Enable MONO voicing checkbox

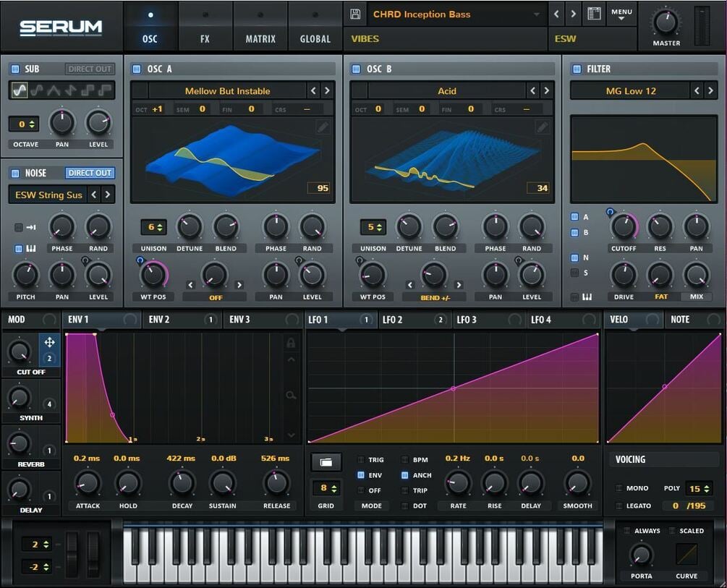coord(618,488)
